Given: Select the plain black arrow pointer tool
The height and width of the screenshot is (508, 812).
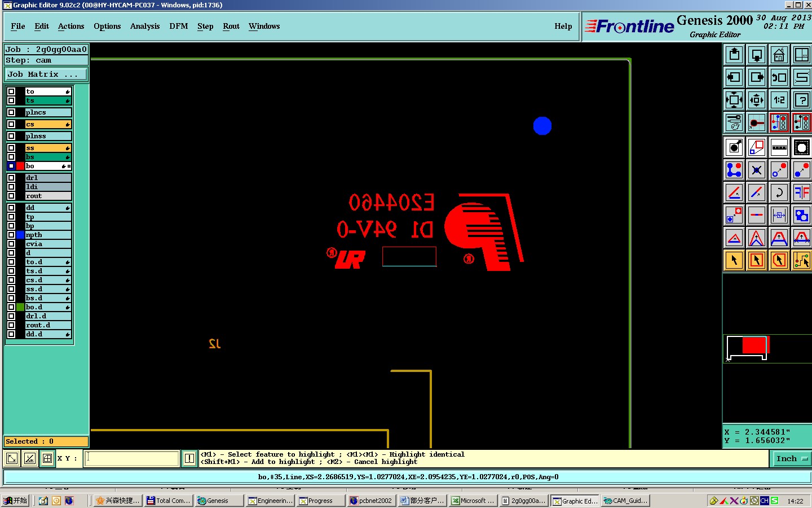Looking at the screenshot, I should click(x=734, y=260).
